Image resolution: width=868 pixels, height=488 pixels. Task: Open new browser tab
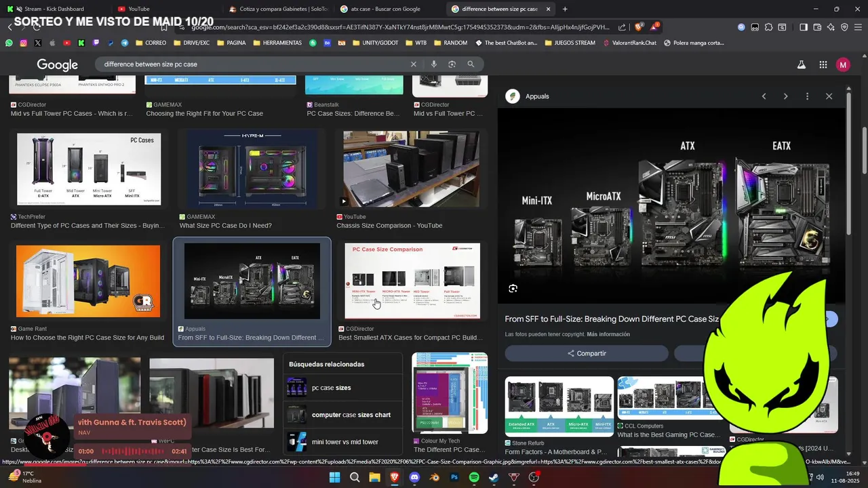565,9
